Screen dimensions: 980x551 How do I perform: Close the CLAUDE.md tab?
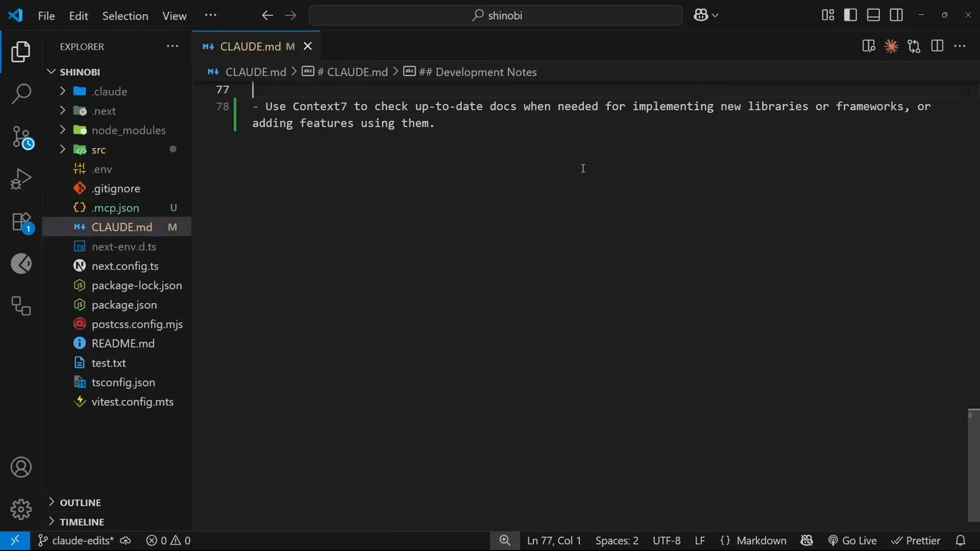pyautogui.click(x=307, y=47)
